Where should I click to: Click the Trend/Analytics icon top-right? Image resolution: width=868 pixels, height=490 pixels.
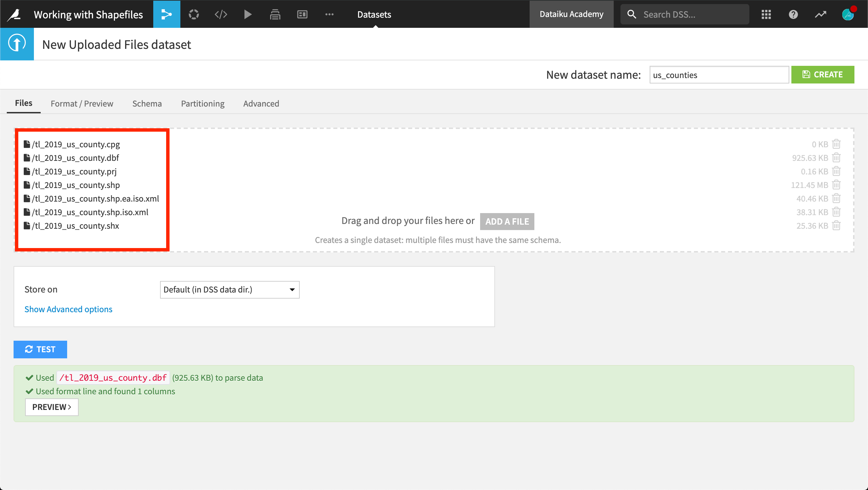822,13
